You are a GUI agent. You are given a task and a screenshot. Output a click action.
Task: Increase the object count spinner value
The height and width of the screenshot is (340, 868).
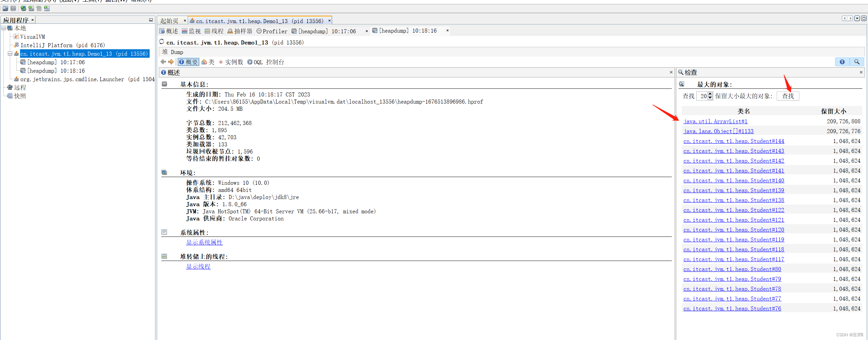pos(710,94)
